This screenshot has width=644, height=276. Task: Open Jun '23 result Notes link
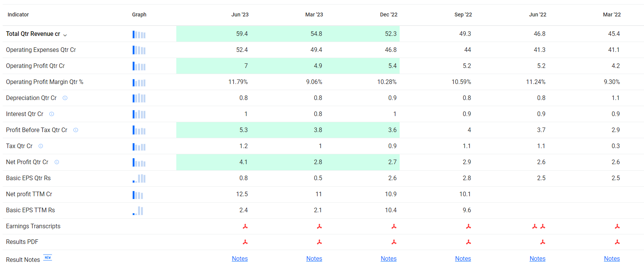pos(240,259)
